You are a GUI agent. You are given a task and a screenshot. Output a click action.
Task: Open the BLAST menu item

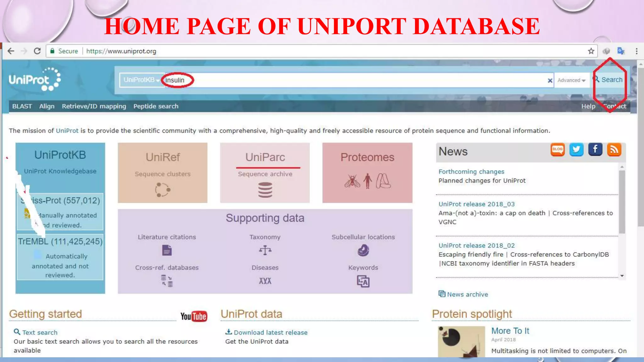pyautogui.click(x=22, y=106)
